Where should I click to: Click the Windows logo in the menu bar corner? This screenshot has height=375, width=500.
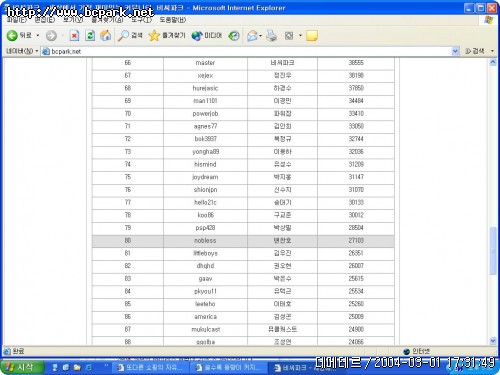pyautogui.click(x=489, y=20)
